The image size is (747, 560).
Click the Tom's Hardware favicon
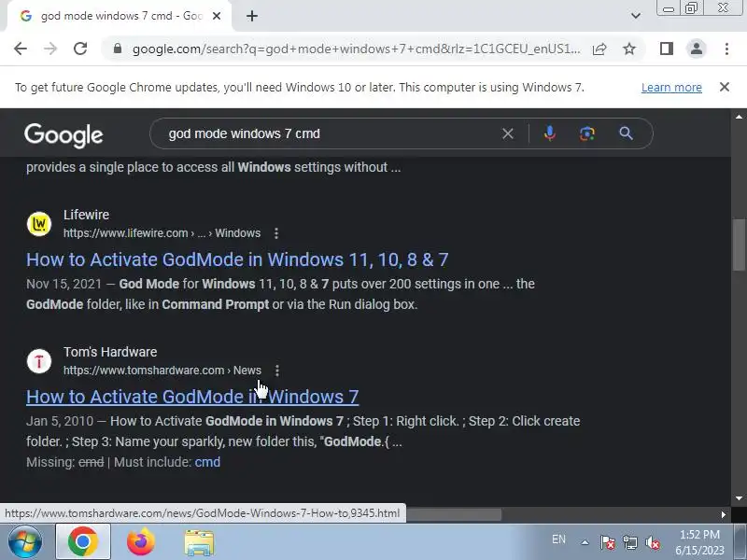click(x=39, y=361)
